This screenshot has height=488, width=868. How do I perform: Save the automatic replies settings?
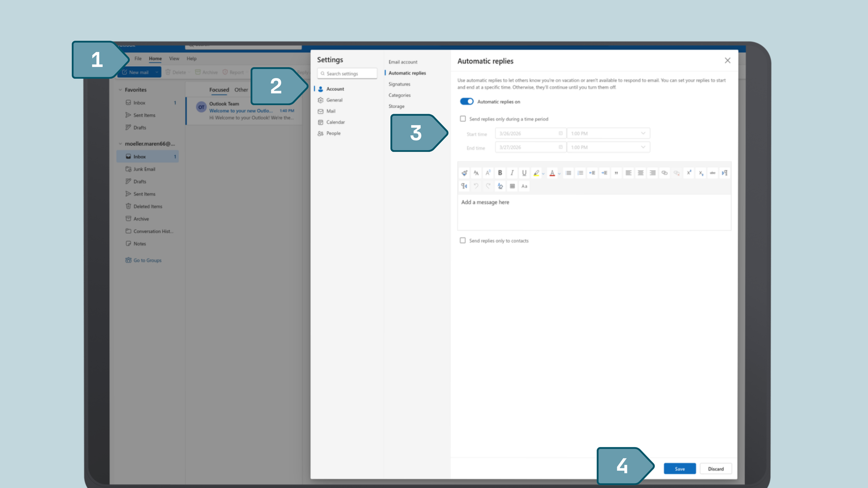click(679, 468)
